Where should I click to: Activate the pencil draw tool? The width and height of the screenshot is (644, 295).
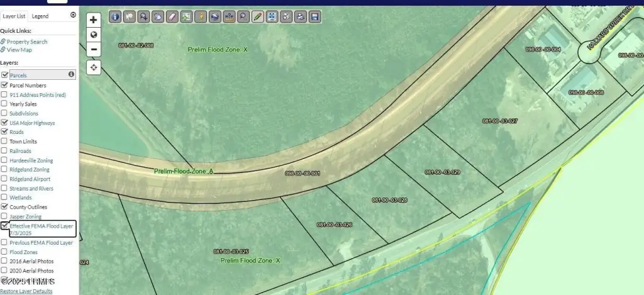pos(257,17)
